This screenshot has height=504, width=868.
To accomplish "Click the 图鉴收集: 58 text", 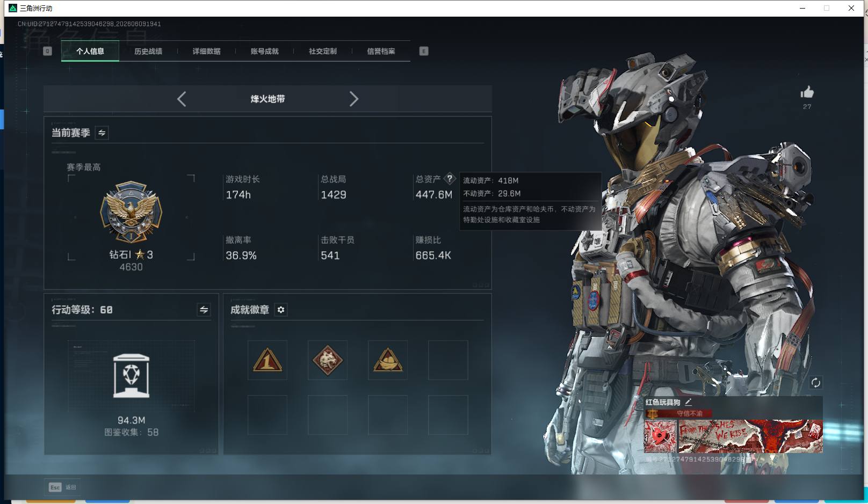I will (x=131, y=432).
